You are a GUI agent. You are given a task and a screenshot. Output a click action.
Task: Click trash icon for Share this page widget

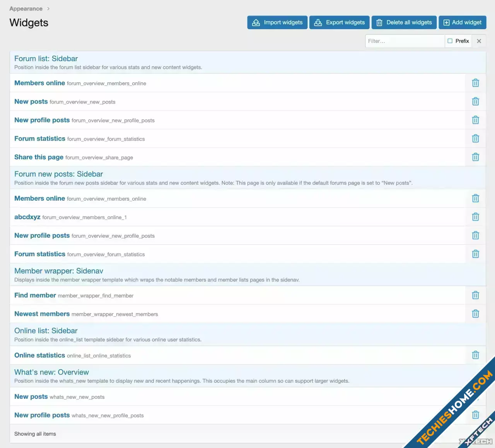(x=475, y=157)
